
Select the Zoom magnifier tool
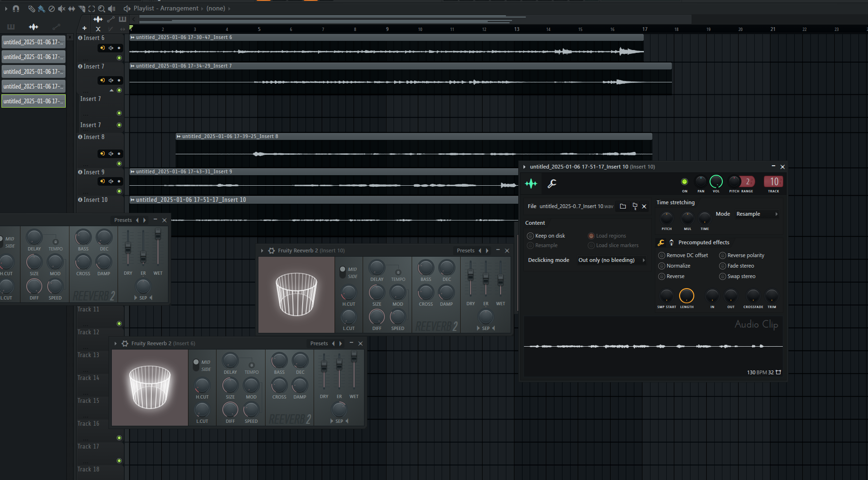click(101, 9)
